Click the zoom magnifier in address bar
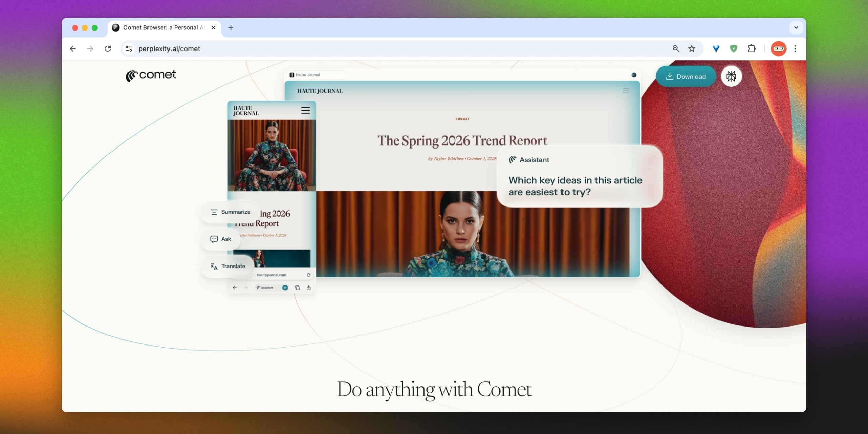The height and width of the screenshot is (434, 868). click(676, 49)
